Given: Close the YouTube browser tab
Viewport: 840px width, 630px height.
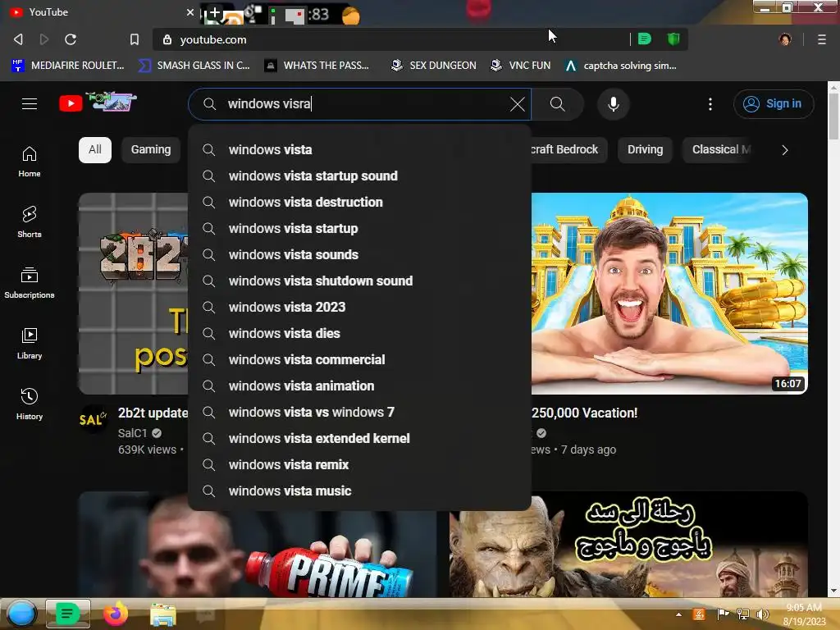Looking at the screenshot, I should coord(189,11).
